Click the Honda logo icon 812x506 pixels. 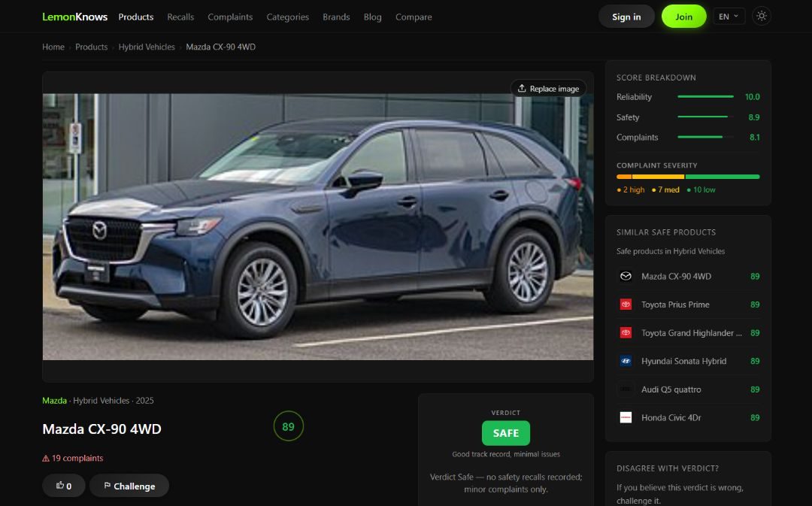[626, 417]
